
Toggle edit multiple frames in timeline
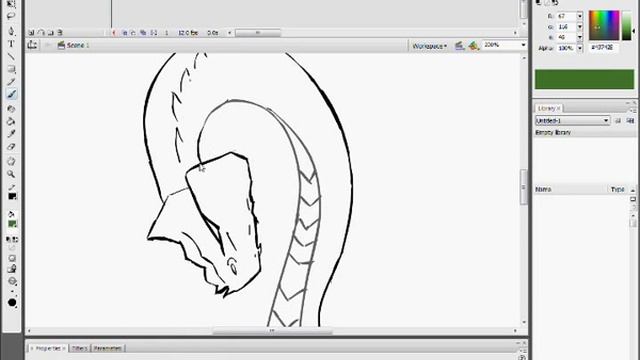(x=143, y=33)
